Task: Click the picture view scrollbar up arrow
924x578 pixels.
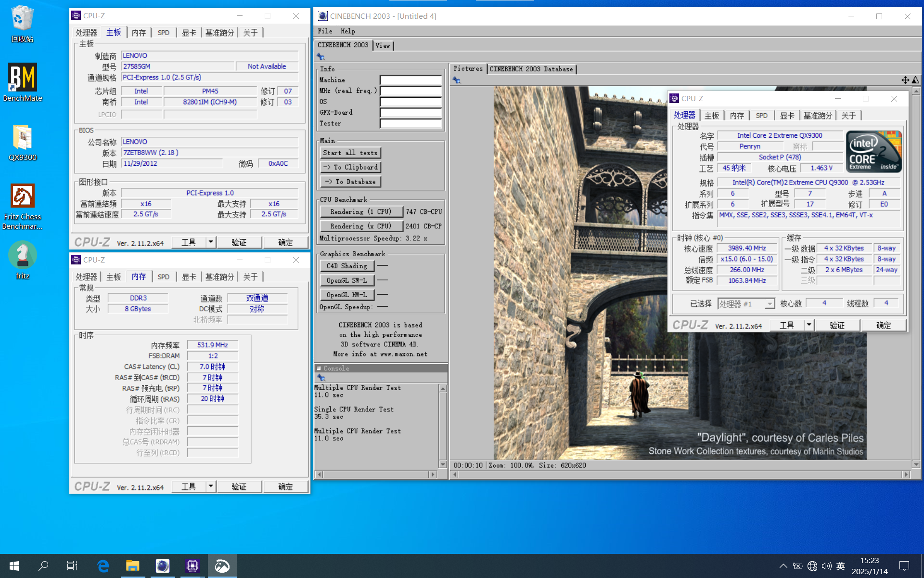Action: tap(916, 91)
